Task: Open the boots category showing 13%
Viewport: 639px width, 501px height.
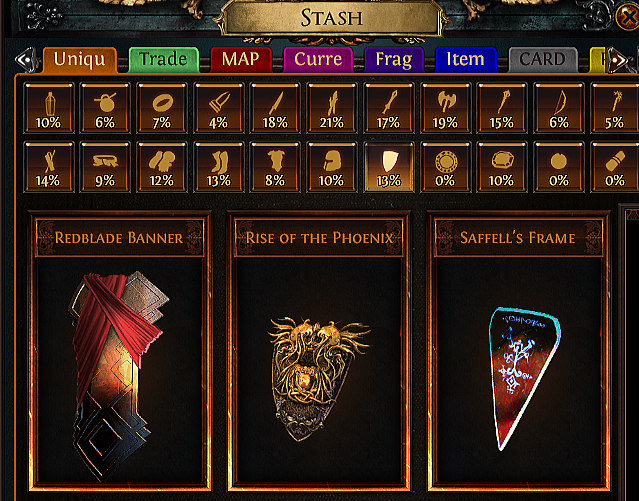Action: click(x=218, y=166)
